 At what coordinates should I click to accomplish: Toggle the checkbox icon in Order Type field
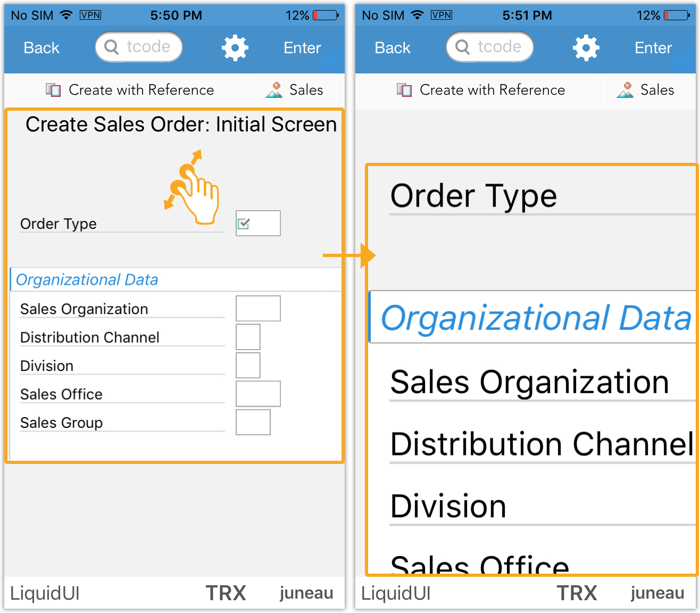pos(244,223)
